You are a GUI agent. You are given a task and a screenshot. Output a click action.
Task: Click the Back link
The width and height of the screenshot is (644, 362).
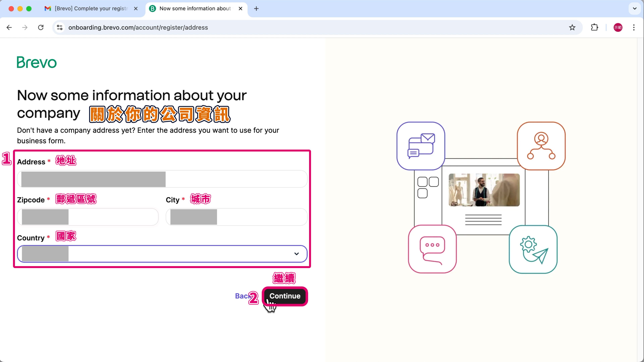click(241, 296)
